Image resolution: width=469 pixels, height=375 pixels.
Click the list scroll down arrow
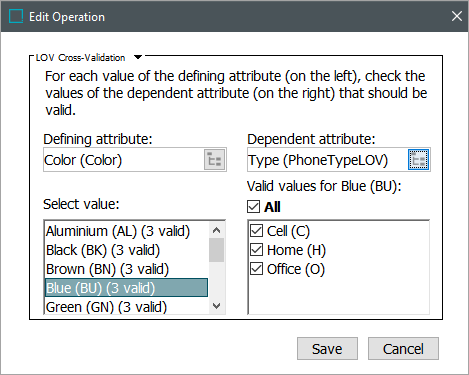click(217, 306)
